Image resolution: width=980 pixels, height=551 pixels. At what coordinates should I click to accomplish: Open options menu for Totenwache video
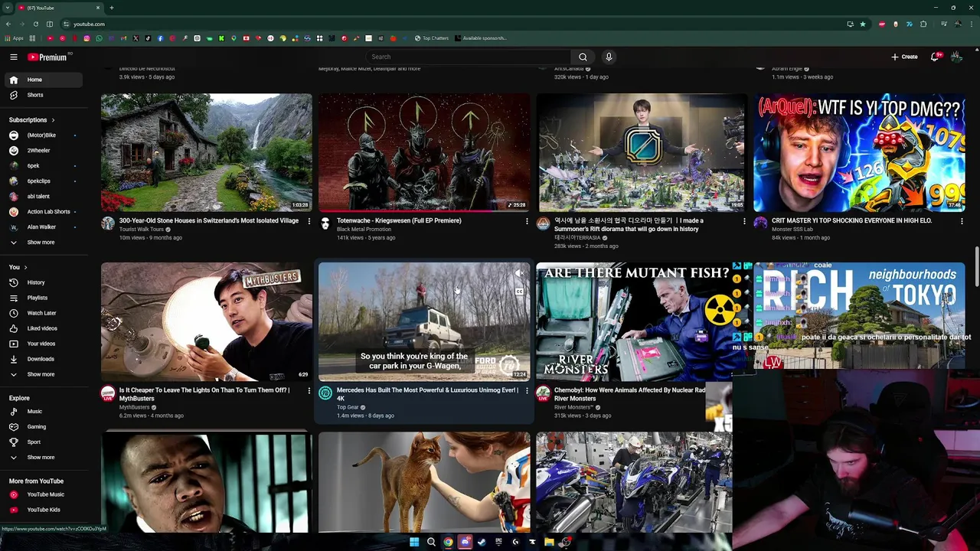pos(526,222)
